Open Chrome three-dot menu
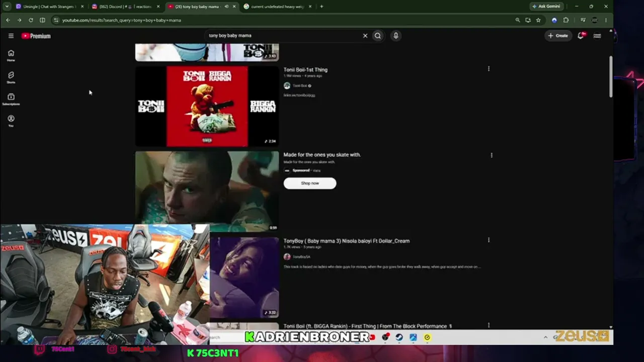 [x=606, y=20]
